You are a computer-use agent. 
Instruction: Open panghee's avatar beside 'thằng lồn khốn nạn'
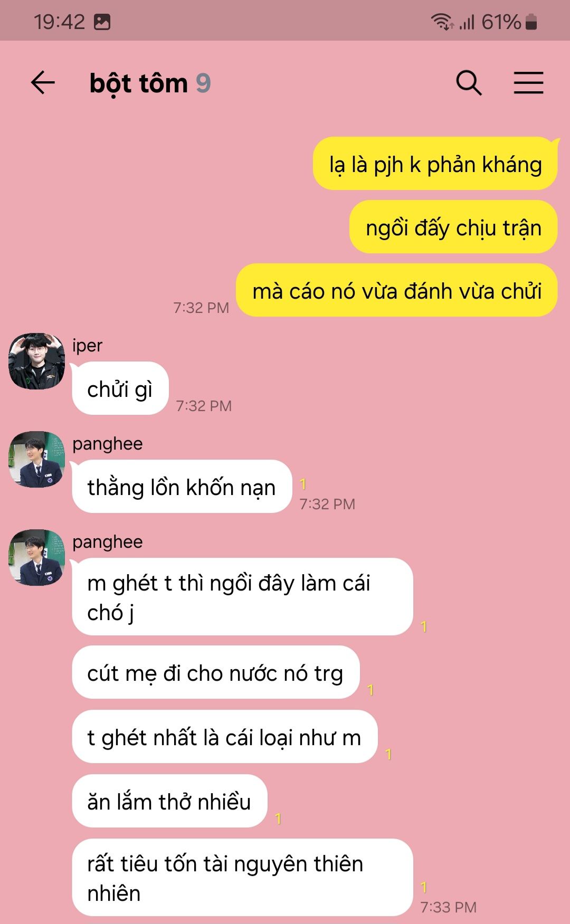click(x=36, y=459)
